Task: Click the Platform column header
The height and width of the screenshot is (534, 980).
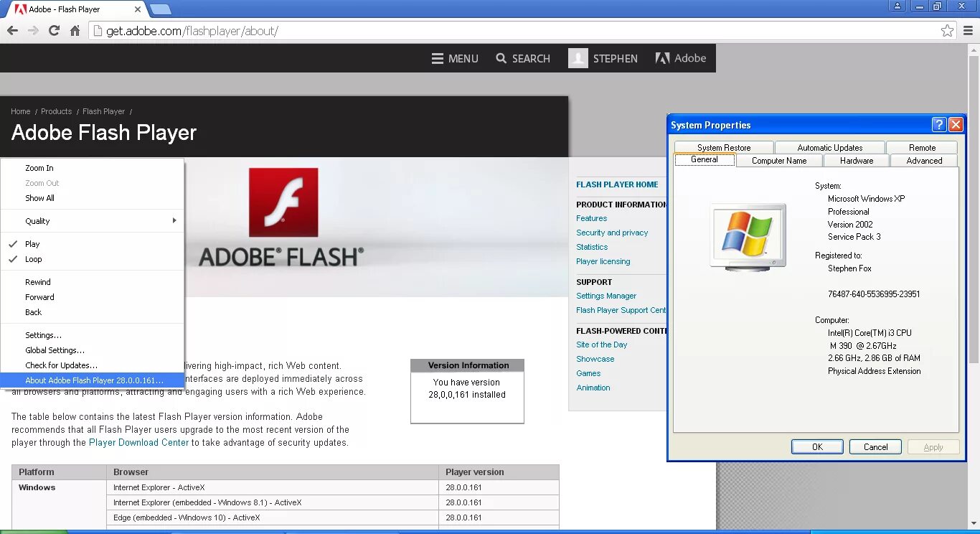Action: [x=60, y=472]
